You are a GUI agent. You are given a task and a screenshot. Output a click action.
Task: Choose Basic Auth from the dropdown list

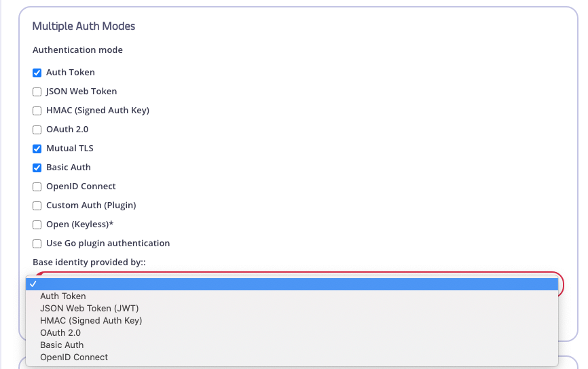(x=62, y=345)
